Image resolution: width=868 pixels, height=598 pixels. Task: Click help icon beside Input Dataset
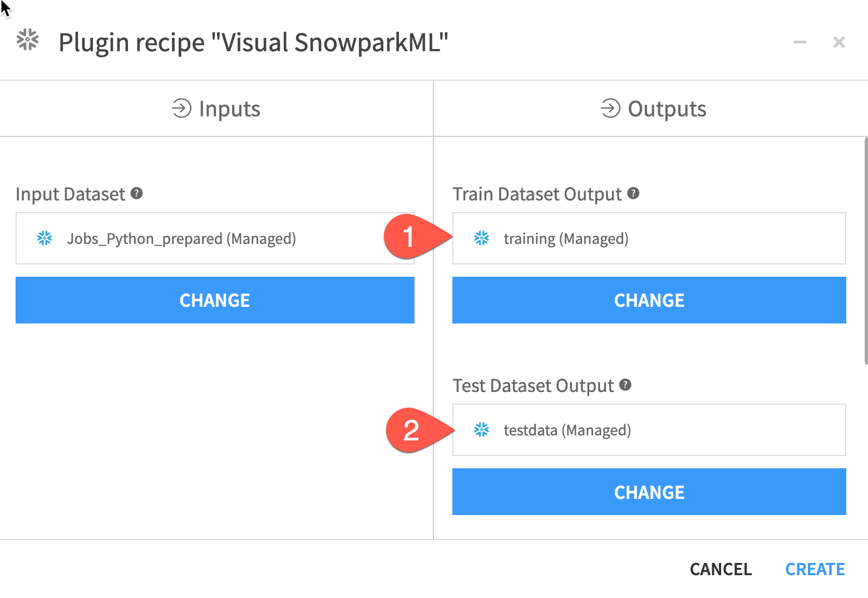coord(137,193)
